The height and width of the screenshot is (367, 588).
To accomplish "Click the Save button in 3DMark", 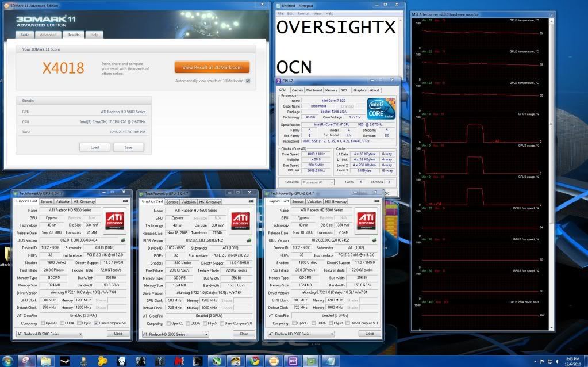I will pyautogui.click(x=128, y=147).
